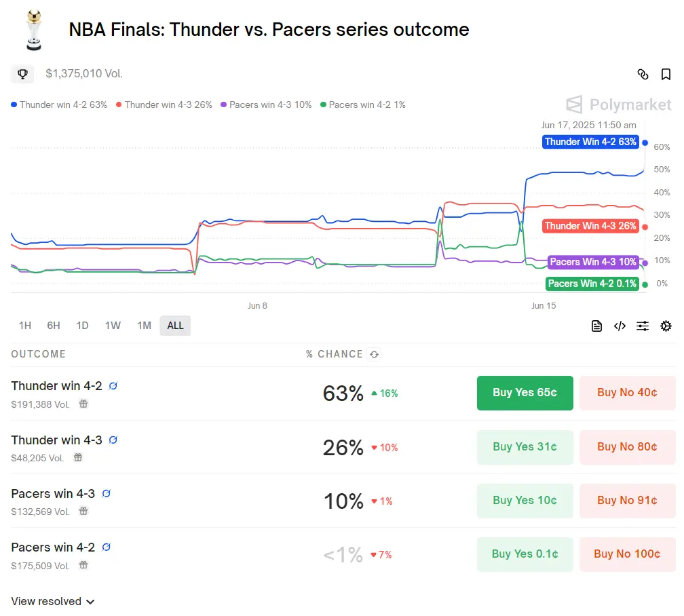Image resolution: width=684 pixels, height=616 pixels.
Task: Select the 1H time range
Action: (x=25, y=326)
